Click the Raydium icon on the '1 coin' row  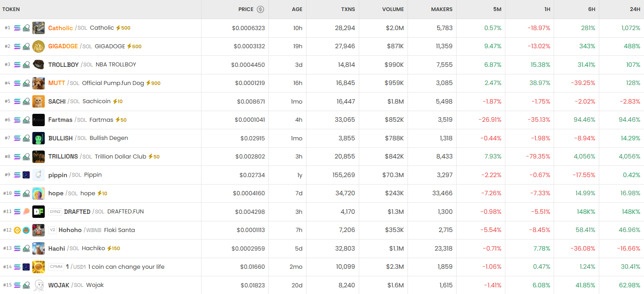(x=26, y=266)
